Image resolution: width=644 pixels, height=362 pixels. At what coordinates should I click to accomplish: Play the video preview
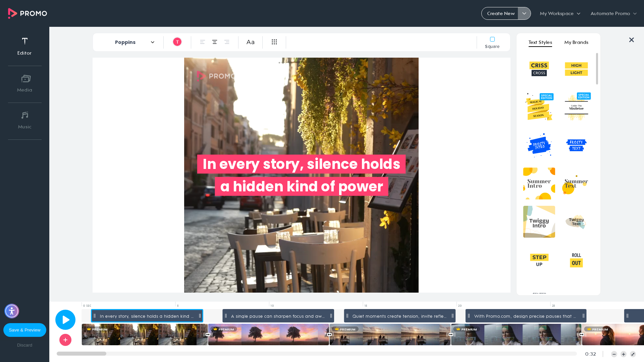pyautogui.click(x=65, y=320)
